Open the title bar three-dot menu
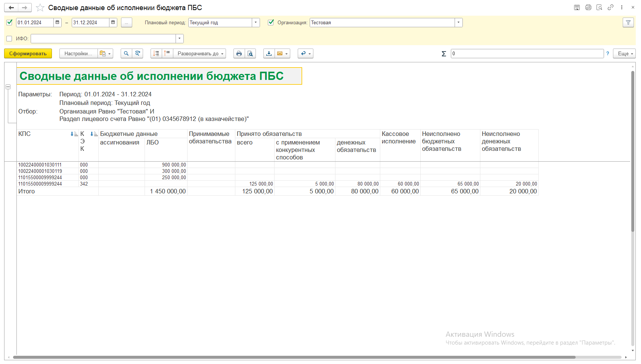This screenshot has width=641, height=364. (622, 7)
